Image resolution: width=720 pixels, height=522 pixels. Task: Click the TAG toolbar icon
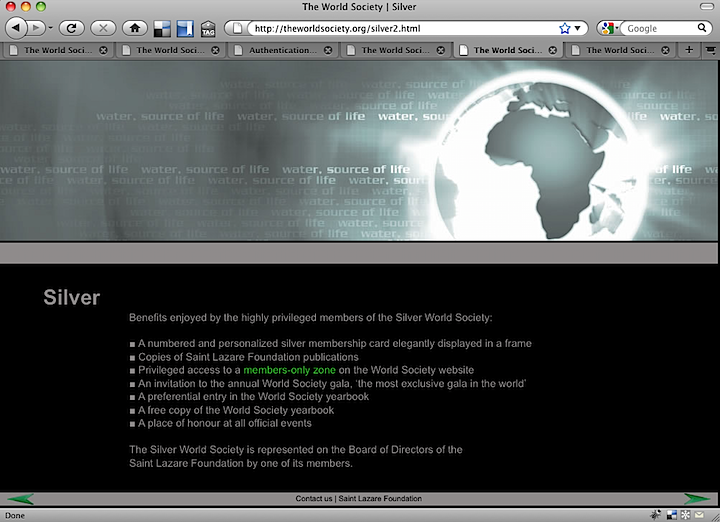(208, 28)
